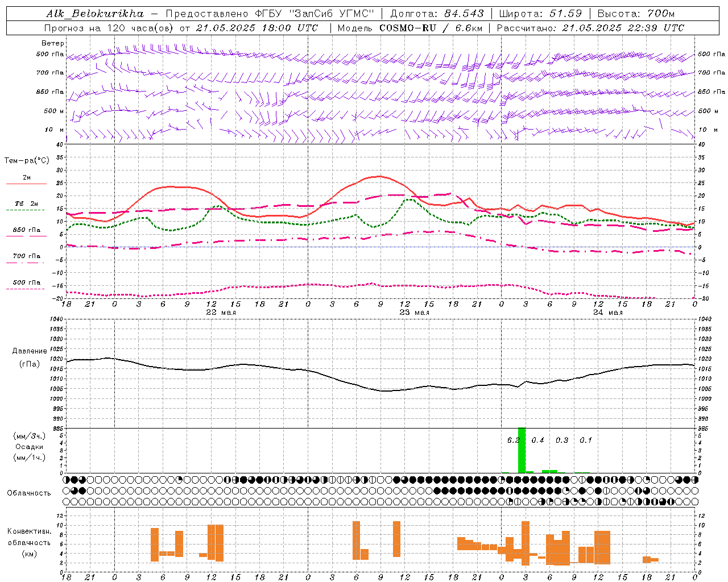Select the (мм/1ч.) unit label
The width and height of the screenshot is (728, 582).
click(30, 458)
